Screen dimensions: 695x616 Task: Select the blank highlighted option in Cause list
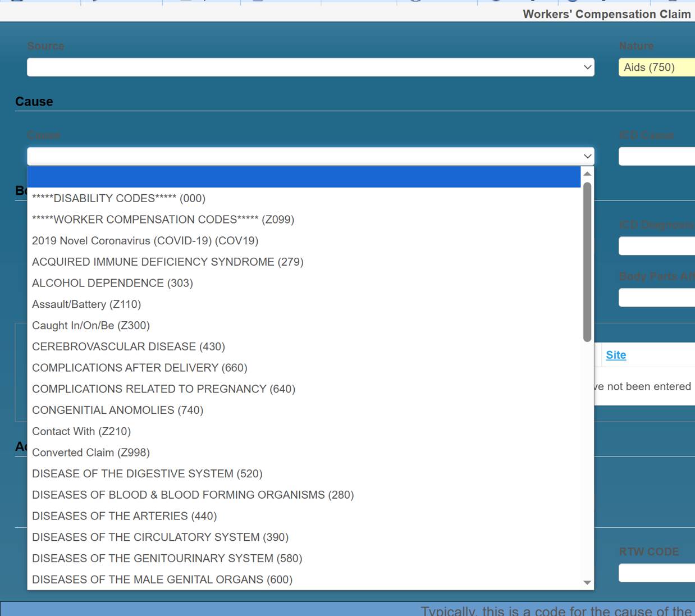304,177
